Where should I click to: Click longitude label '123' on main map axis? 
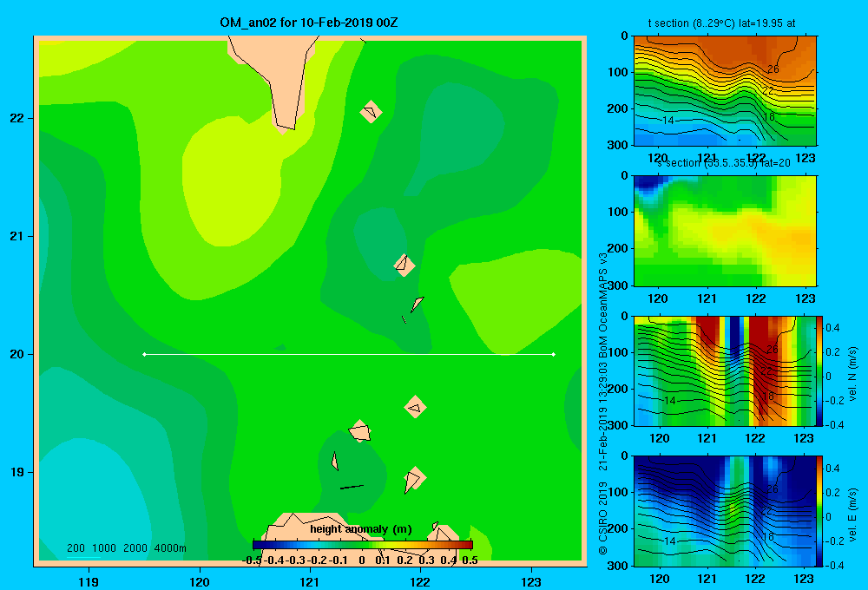(x=531, y=581)
